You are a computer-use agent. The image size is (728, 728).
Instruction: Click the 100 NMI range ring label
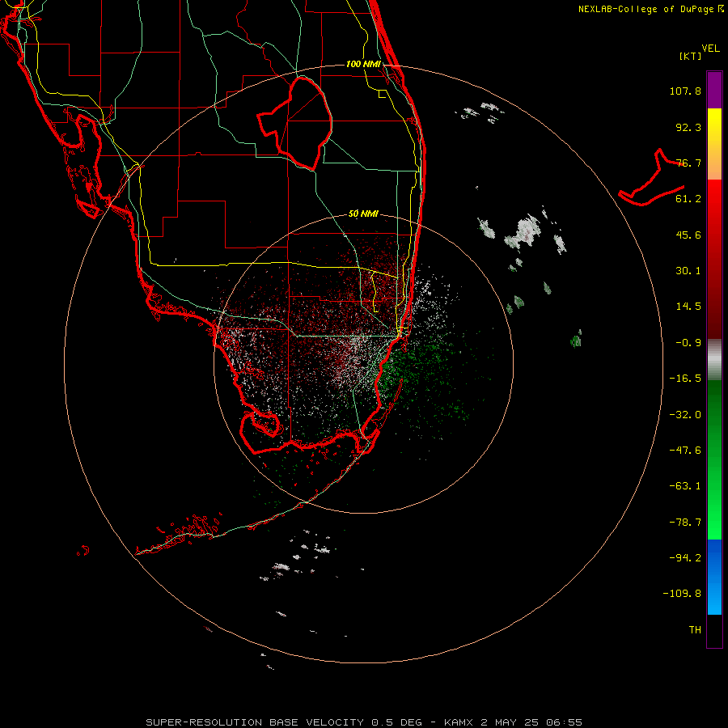[363, 64]
